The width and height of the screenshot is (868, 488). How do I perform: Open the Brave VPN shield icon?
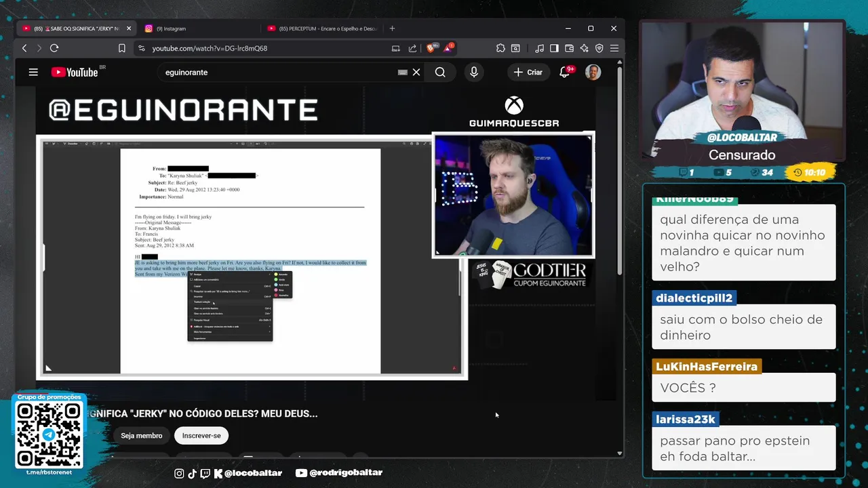click(599, 48)
